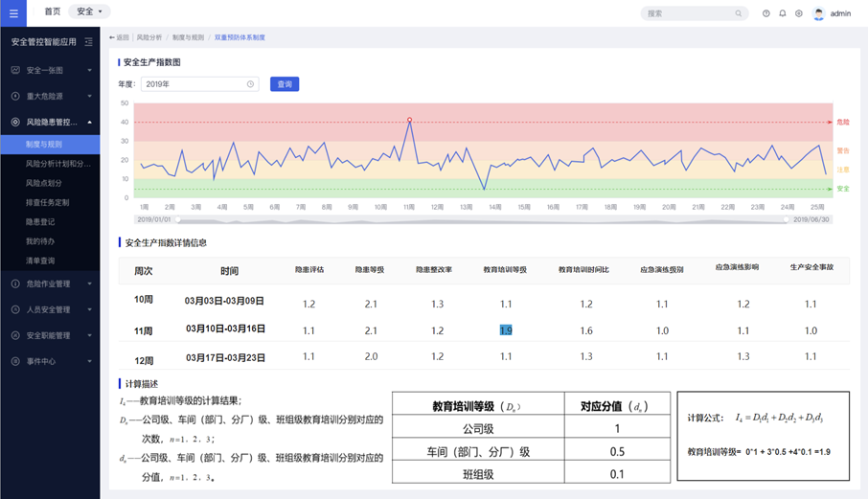
Task: Click the 重大危险源 sidebar icon
Action: tap(15, 97)
